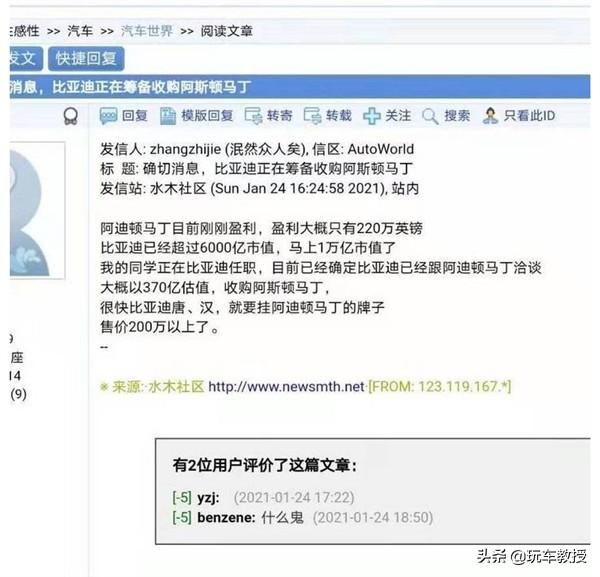Click the poster's avatar image

(37, 210)
